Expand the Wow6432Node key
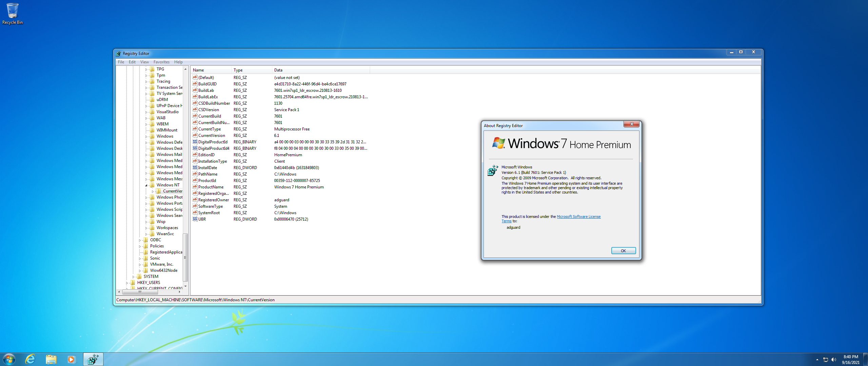The width and height of the screenshot is (868, 366). [x=140, y=271]
